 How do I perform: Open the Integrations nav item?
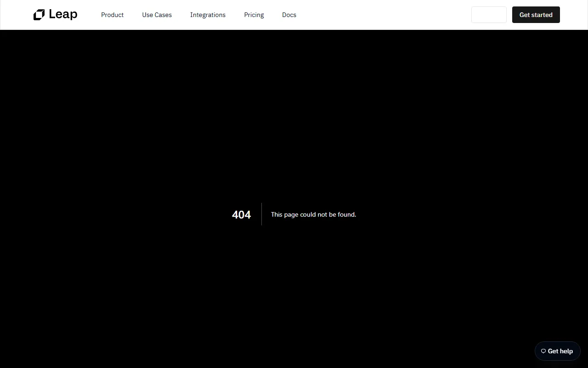(208, 15)
